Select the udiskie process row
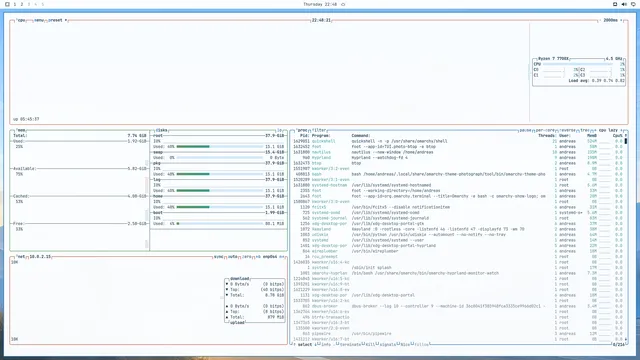 click(458, 235)
